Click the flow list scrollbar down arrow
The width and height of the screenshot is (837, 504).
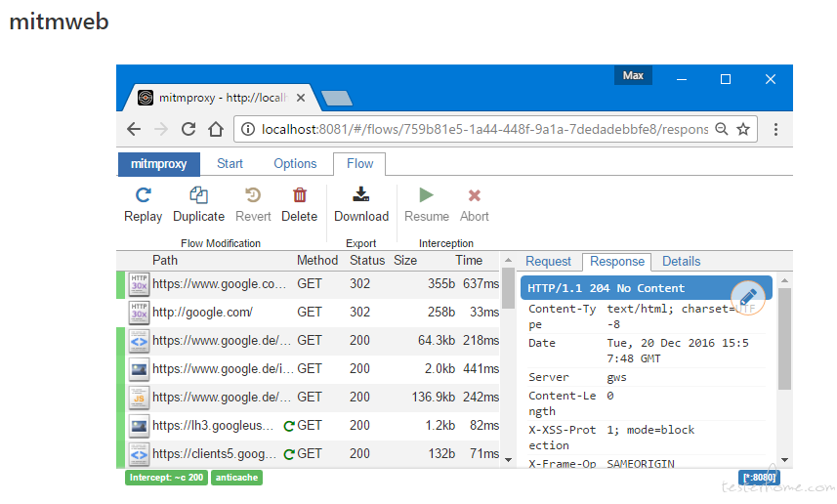[x=508, y=460]
